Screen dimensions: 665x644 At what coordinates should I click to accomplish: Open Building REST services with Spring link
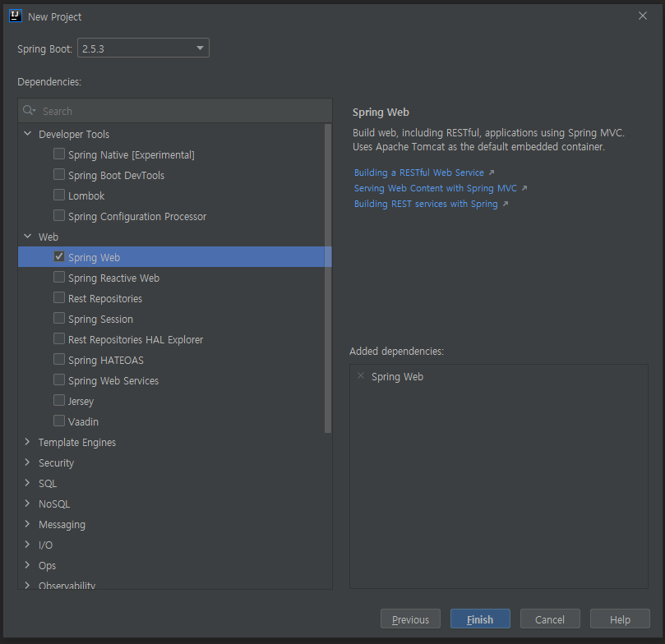click(426, 204)
